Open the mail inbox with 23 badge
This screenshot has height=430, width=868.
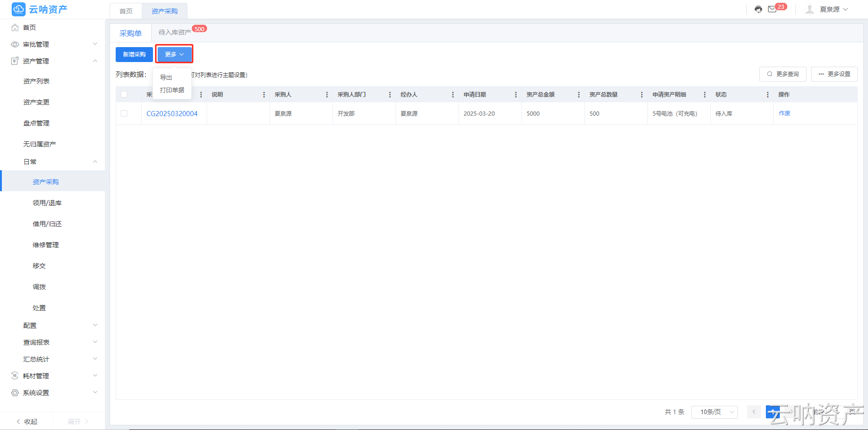pyautogui.click(x=772, y=9)
